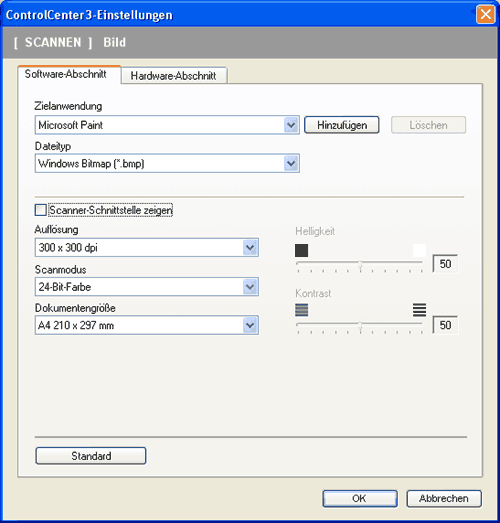Image resolution: width=500 pixels, height=523 pixels.
Task: Click the Helligkeit slider handle
Action: [x=360, y=265]
